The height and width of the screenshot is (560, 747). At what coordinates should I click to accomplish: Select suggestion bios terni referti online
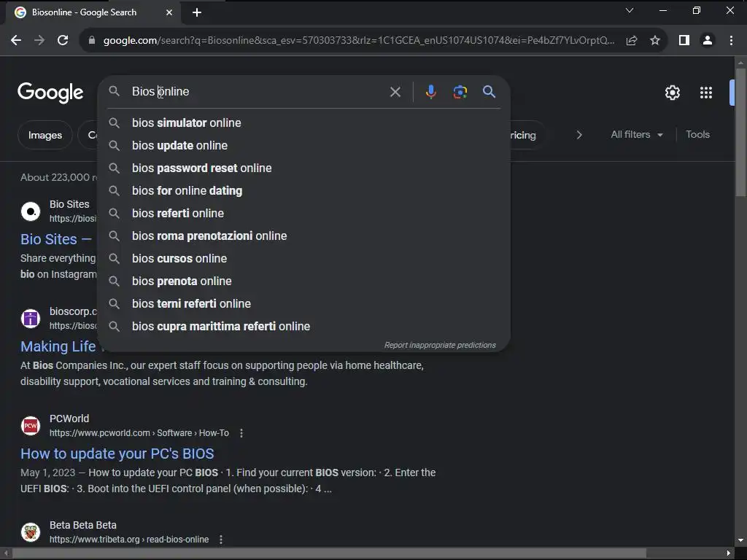pyautogui.click(x=304, y=304)
